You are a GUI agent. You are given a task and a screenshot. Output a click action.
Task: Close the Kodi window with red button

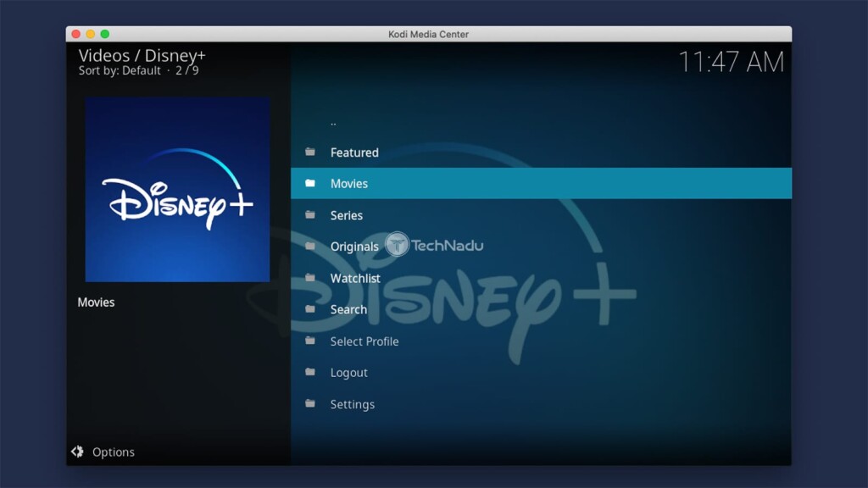[x=76, y=34]
